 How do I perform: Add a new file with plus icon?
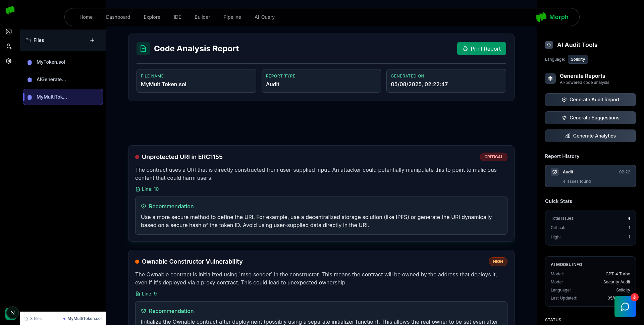tap(92, 40)
